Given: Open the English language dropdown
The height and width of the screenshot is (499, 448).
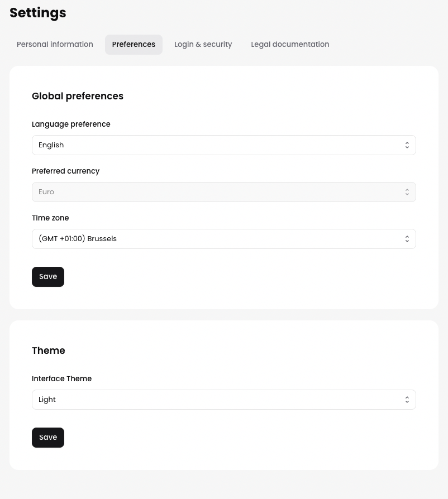Looking at the screenshot, I should pos(223,145).
